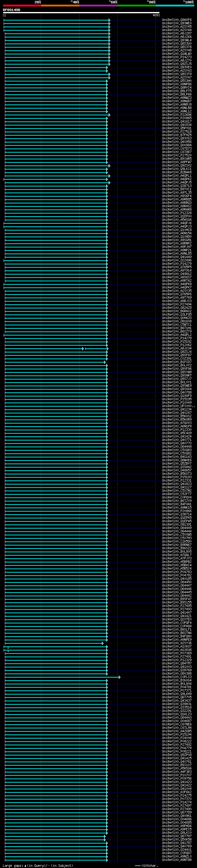Screen dimensions: 197x868
Task: Click the white query sequence bar
Action: pyautogui.click(x=81, y=13)
